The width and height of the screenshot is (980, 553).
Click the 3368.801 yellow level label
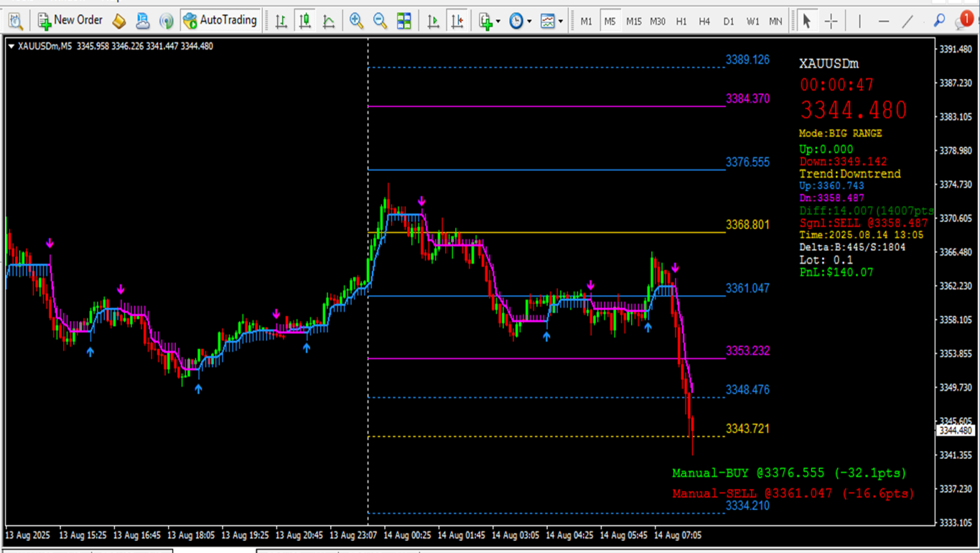click(747, 225)
